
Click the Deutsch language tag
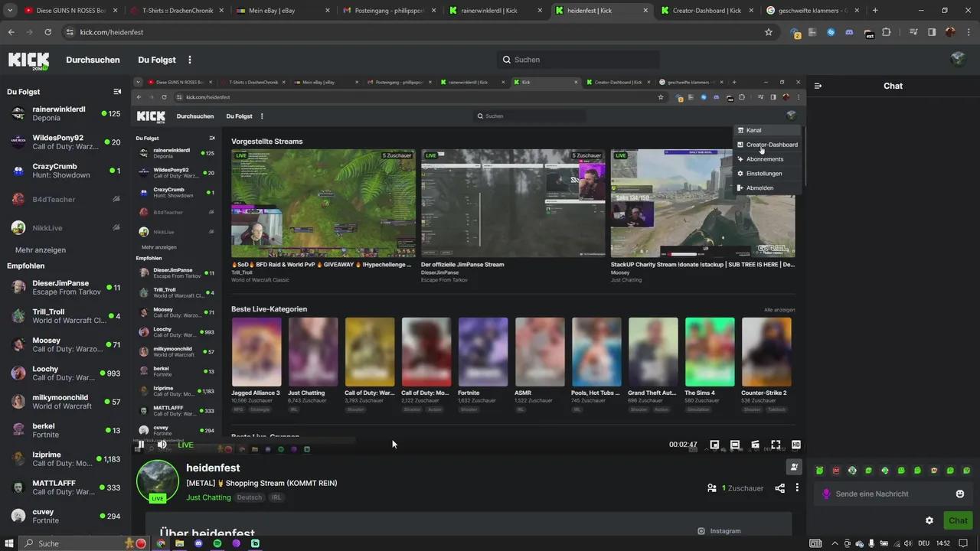pyautogui.click(x=249, y=497)
